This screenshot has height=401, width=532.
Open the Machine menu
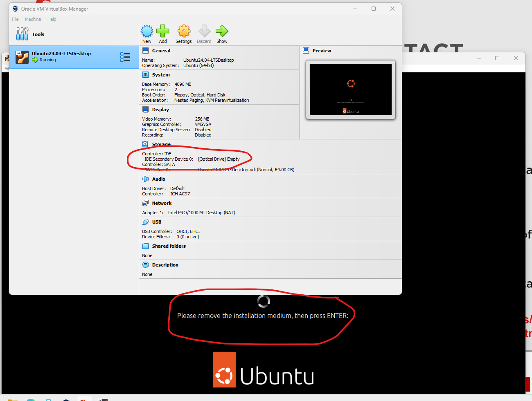pyautogui.click(x=33, y=19)
